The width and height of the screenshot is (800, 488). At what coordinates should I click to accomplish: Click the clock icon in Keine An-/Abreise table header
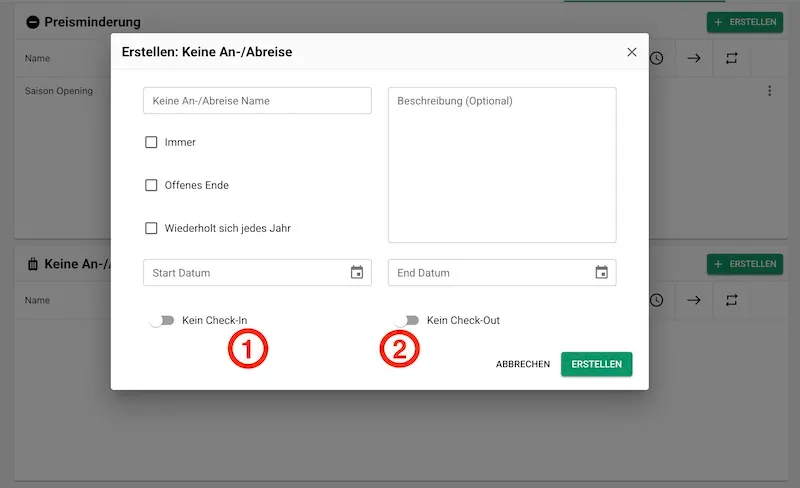[x=657, y=300]
